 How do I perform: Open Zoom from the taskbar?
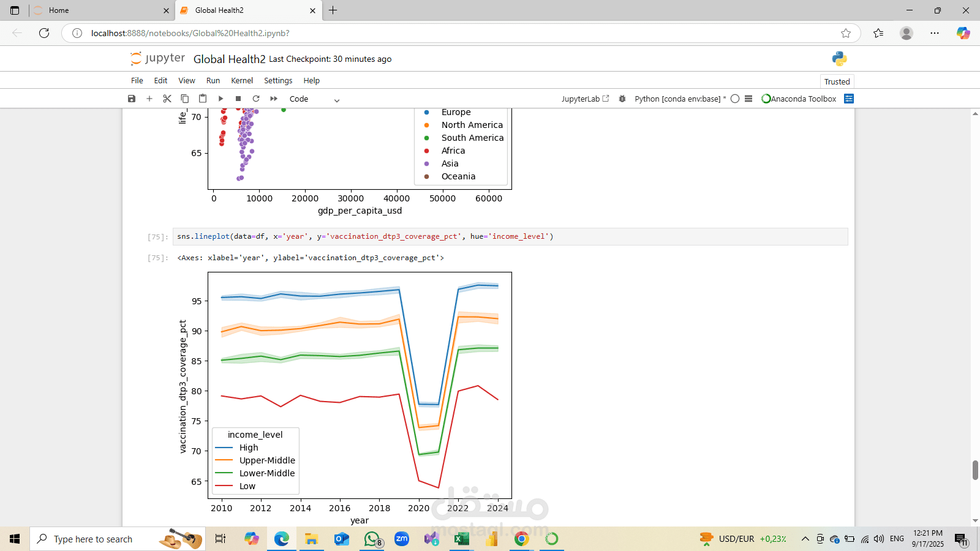click(x=402, y=539)
